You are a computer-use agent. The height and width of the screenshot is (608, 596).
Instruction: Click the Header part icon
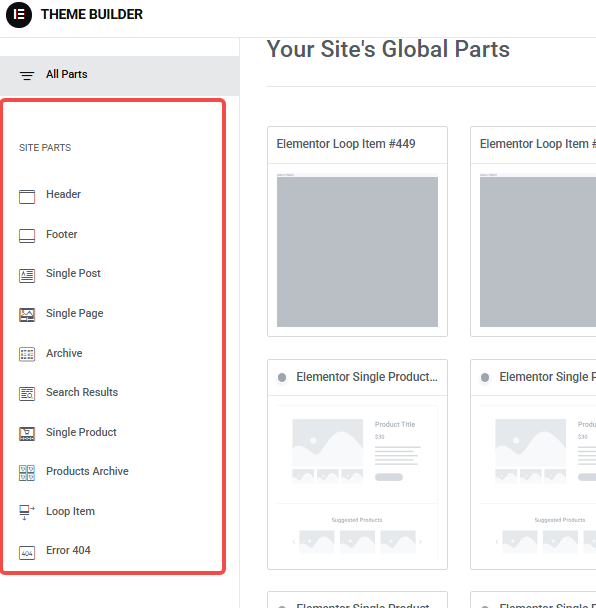click(x=27, y=197)
